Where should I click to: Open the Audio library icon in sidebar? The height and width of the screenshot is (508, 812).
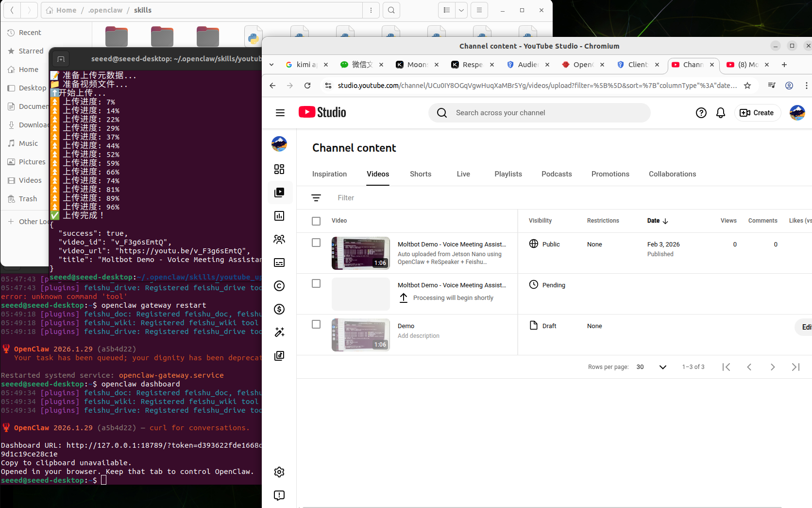[x=279, y=356]
